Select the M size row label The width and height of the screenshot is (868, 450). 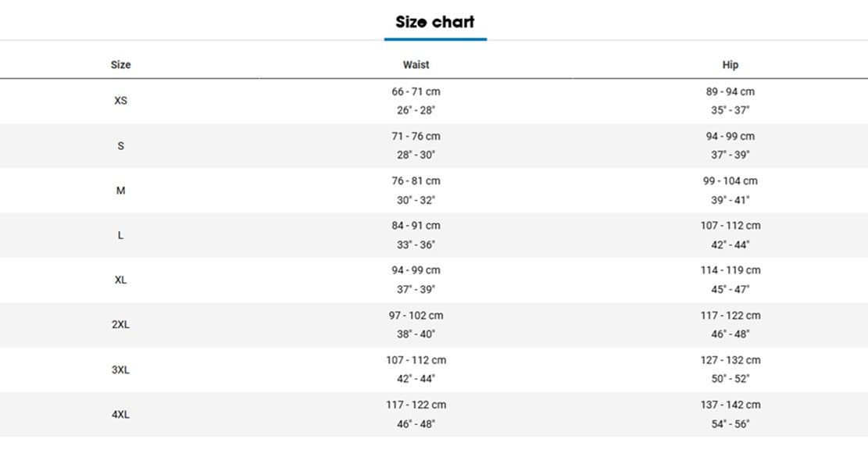(120, 191)
